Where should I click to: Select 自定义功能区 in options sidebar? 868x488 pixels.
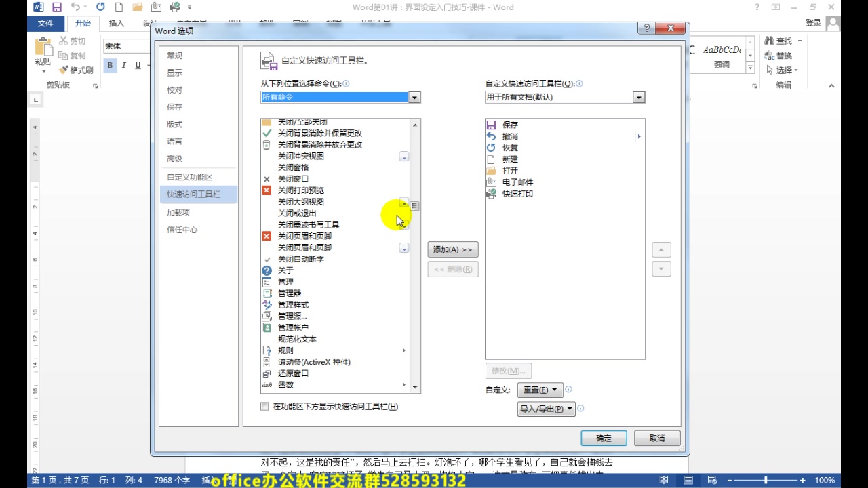[x=197, y=177]
